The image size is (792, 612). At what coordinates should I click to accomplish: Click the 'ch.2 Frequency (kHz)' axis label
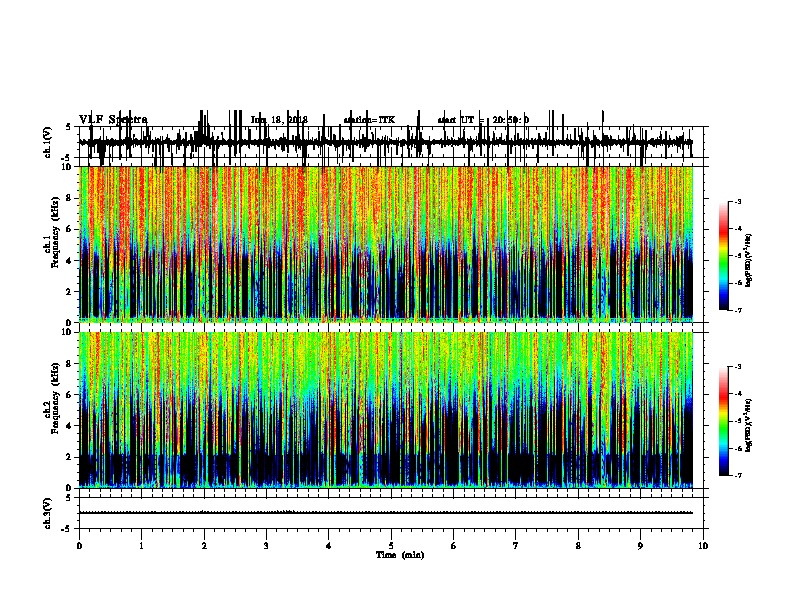tap(51, 398)
